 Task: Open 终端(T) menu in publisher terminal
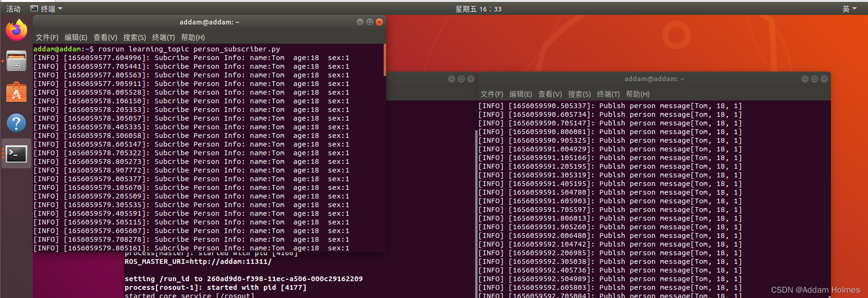pyautogui.click(x=609, y=94)
